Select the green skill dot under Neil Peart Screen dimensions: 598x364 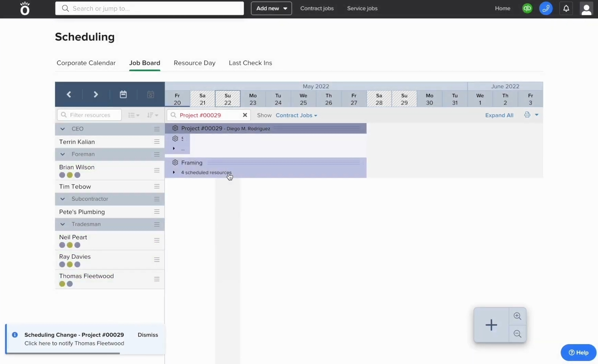tap(69, 245)
